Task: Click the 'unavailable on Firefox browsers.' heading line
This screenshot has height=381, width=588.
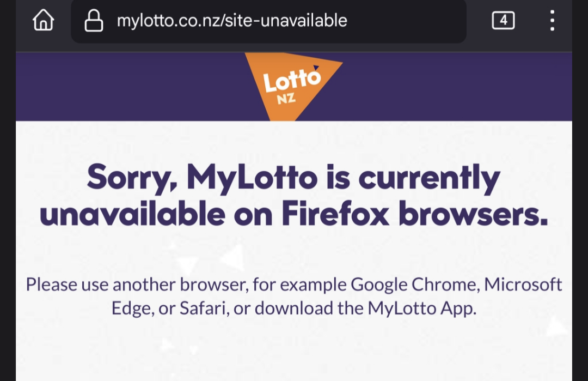Action: coord(293,214)
